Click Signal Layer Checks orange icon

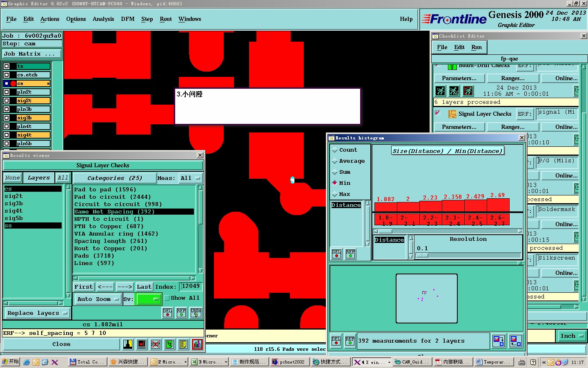tap(452, 114)
